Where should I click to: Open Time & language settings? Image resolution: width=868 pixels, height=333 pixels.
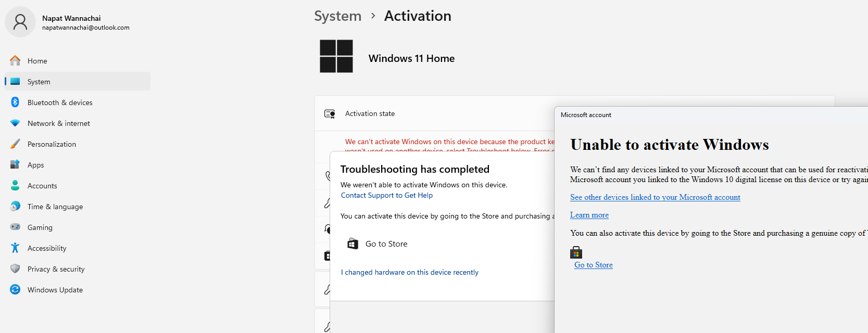[78, 207]
